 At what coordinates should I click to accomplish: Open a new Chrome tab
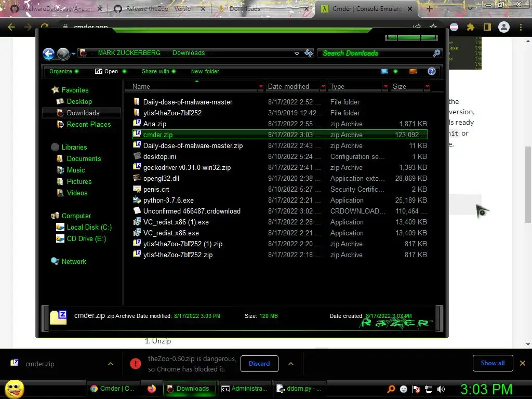click(429, 9)
